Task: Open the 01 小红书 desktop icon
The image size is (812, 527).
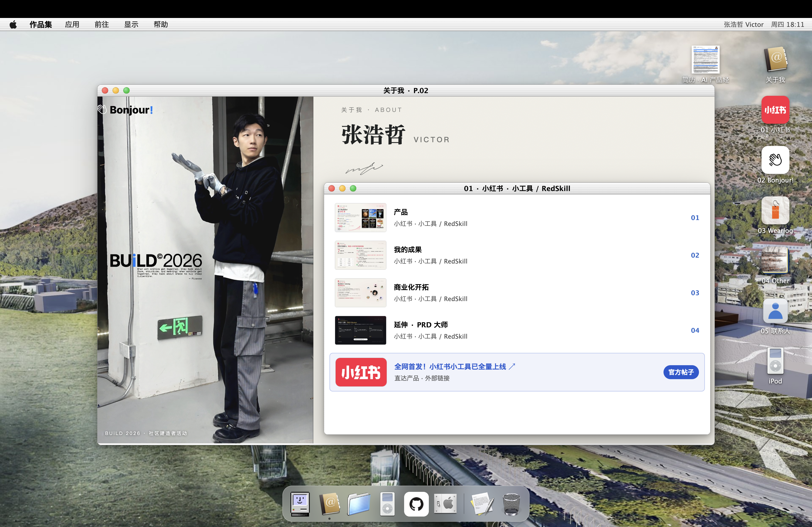Action: click(x=775, y=110)
